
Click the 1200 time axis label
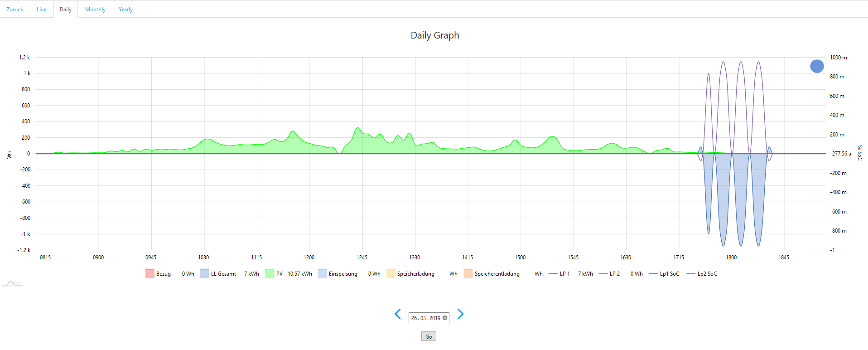(309, 258)
